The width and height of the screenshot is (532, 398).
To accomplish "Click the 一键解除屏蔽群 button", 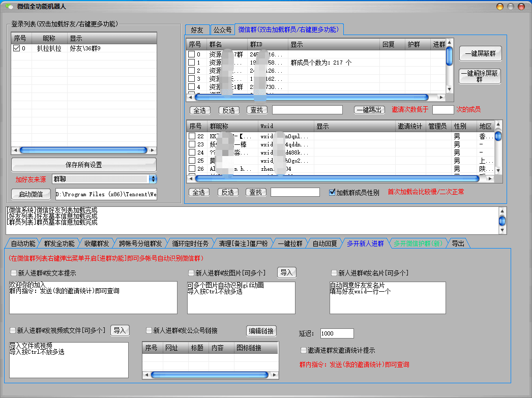I will [x=480, y=76].
